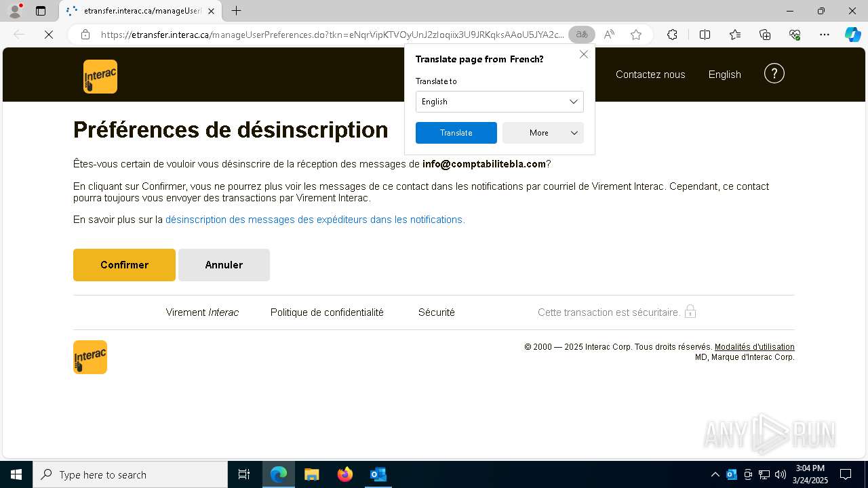Close the translate popup
The image size is (868, 488).
point(584,54)
